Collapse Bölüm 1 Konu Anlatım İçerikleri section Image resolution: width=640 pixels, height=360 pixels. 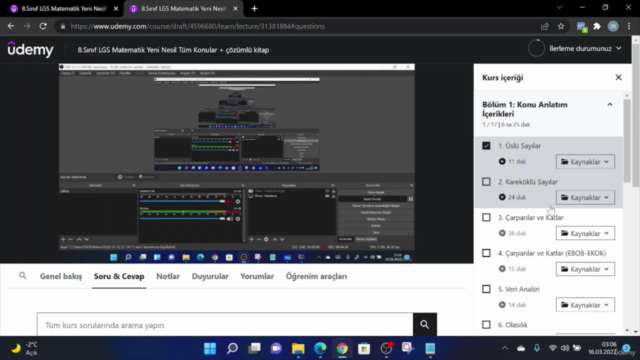click(610, 104)
